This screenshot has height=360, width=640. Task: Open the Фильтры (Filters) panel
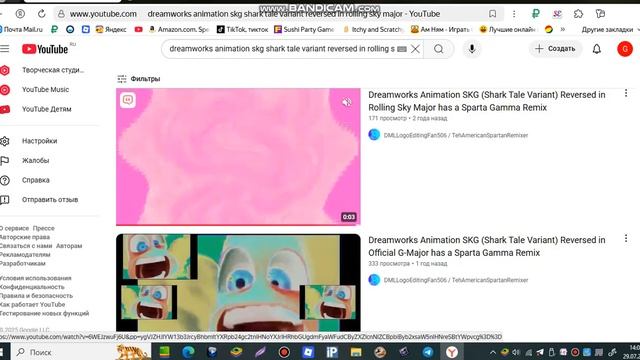139,79
